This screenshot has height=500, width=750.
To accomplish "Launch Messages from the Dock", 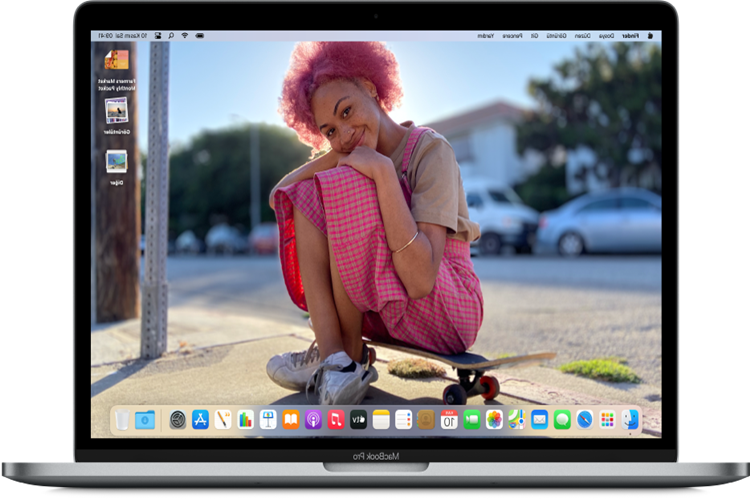I will point(562,420).
